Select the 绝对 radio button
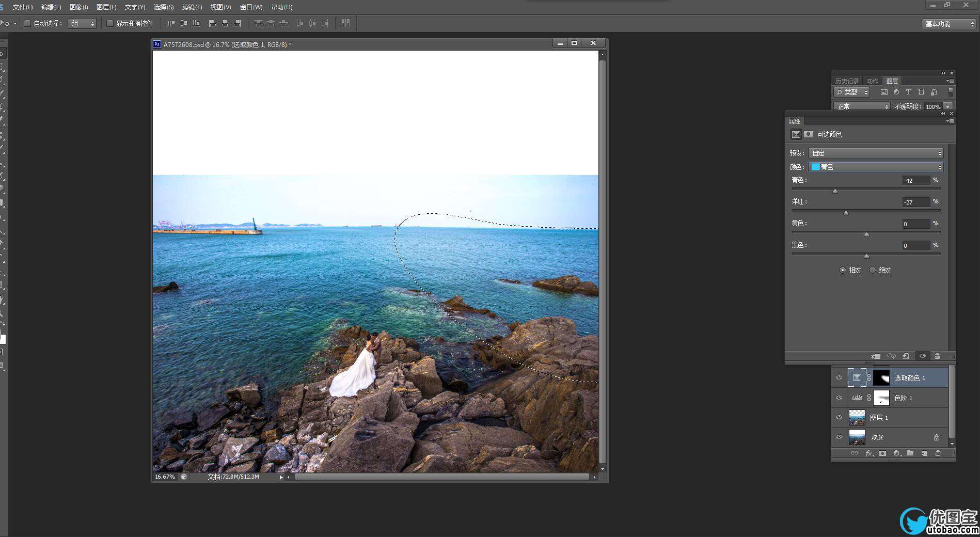The width and height of the screenshot is (980, 537). 873,270
